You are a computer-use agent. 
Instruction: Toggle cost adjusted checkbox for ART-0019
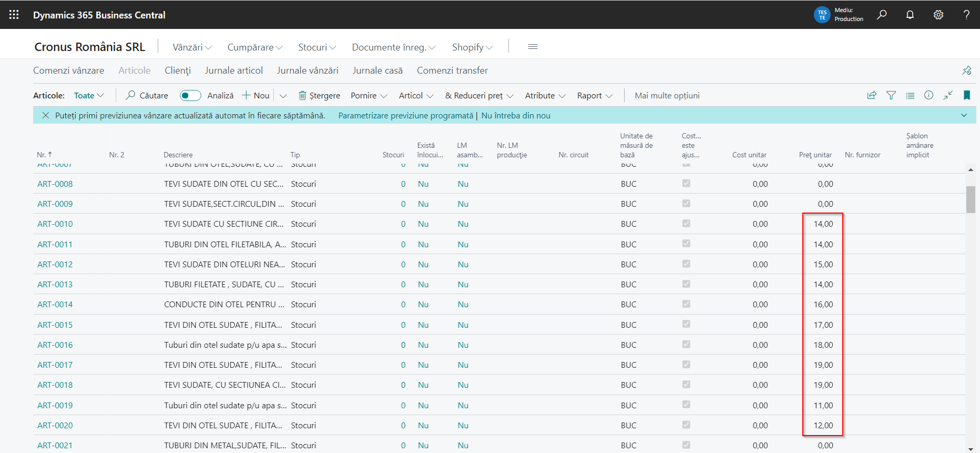[x=686, y=405]
